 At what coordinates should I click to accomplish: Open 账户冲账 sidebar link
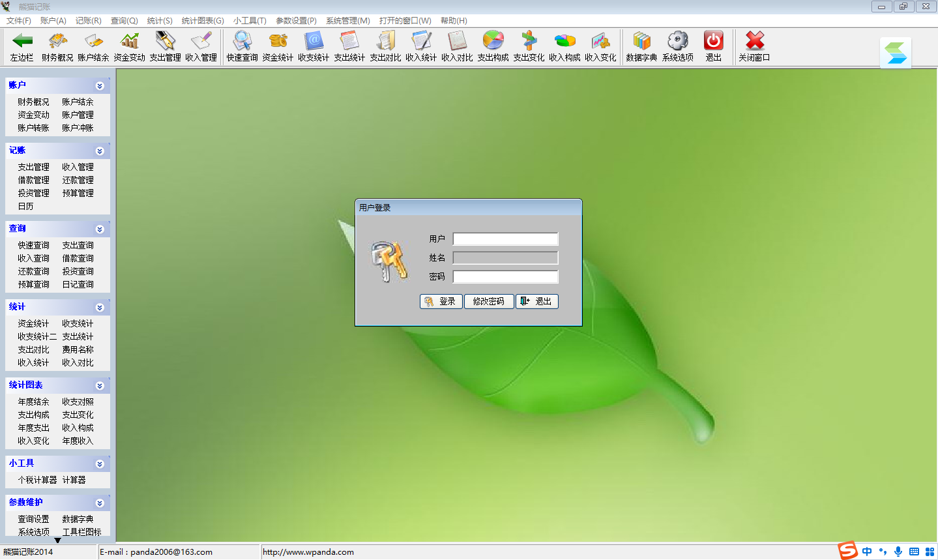click(78, 128)
